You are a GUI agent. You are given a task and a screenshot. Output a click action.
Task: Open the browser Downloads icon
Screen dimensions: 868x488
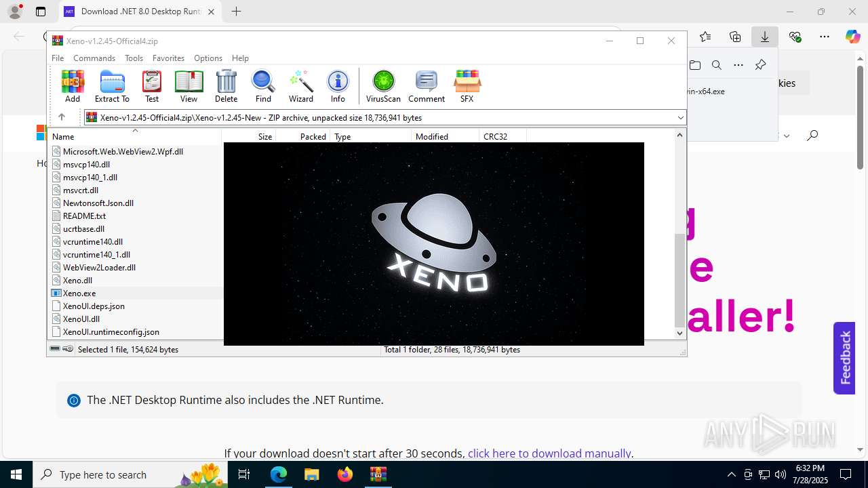(x=764, y=37)
